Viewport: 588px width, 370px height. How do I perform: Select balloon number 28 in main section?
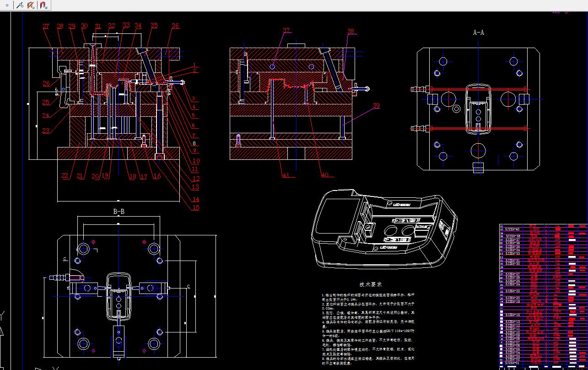[x=60, y=27]
